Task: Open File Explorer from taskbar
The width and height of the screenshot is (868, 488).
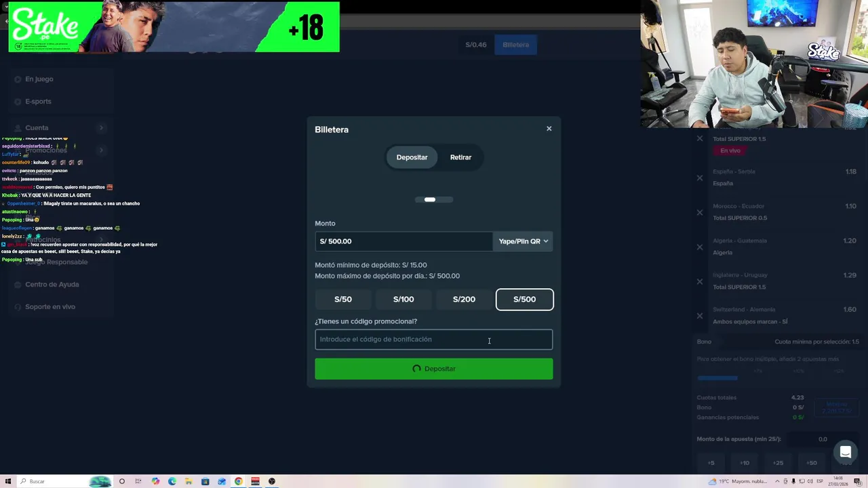Action: [189, 481]
